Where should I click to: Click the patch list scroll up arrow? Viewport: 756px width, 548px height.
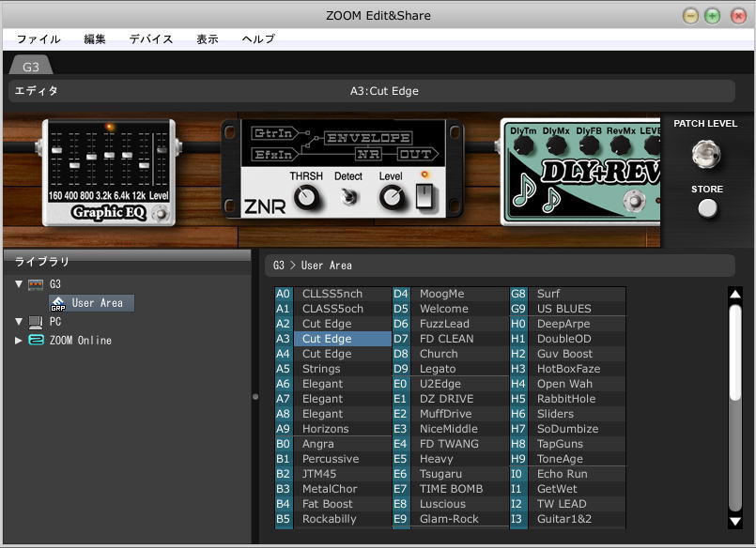coord(735,294)
